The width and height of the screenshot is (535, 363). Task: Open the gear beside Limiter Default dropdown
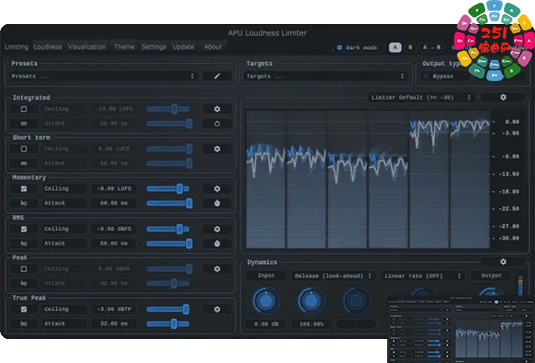pyautogui.click(x=503, y=98)
